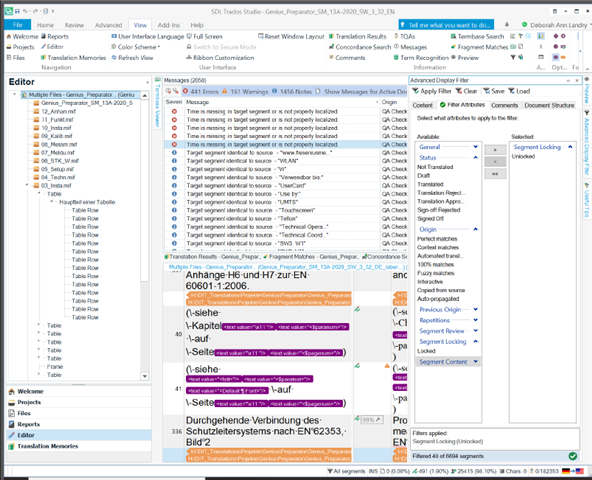Viewport: 592px width, 480px height.
Task: Switch to Full Screen mode
Action: point(205,37)
